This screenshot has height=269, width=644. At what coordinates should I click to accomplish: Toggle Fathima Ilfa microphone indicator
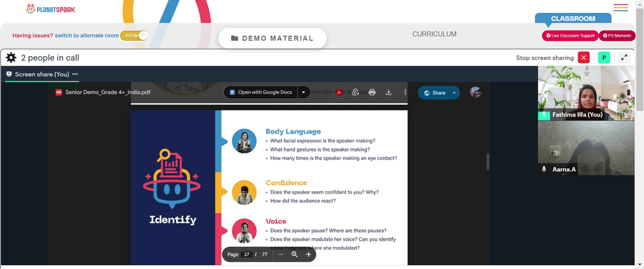(544, 115)
